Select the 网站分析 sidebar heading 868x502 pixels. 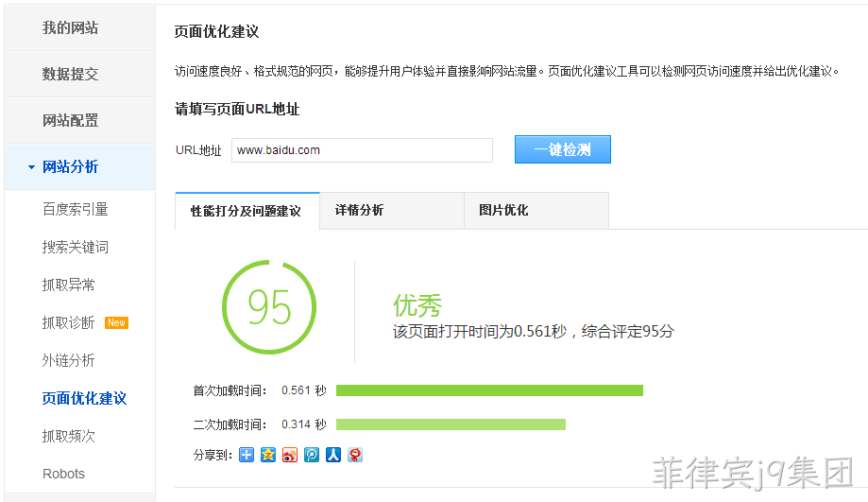[79, 166]
